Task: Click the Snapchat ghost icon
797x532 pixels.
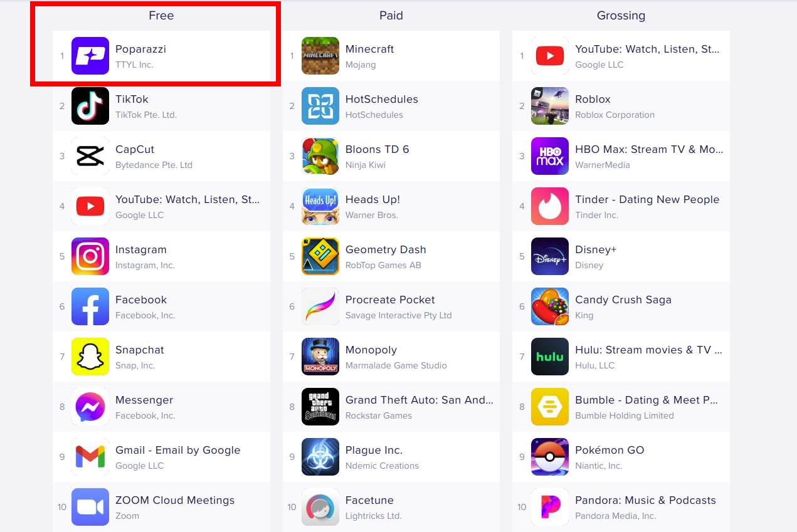Action: (90, 357)
